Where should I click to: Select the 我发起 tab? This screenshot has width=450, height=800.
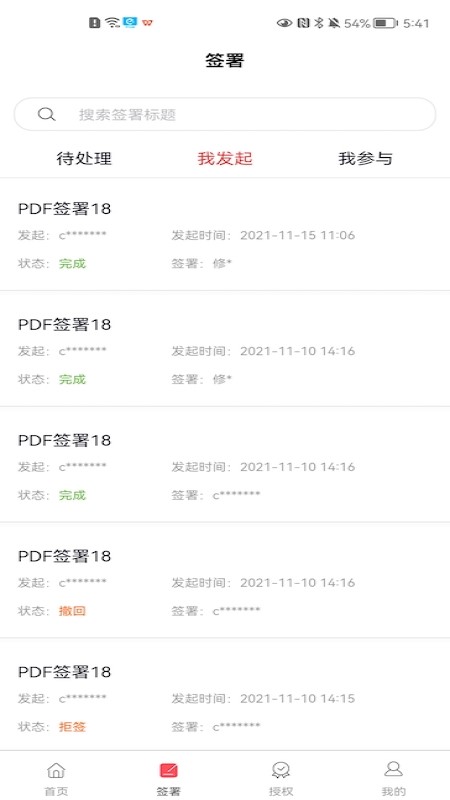tap(225, 159)
